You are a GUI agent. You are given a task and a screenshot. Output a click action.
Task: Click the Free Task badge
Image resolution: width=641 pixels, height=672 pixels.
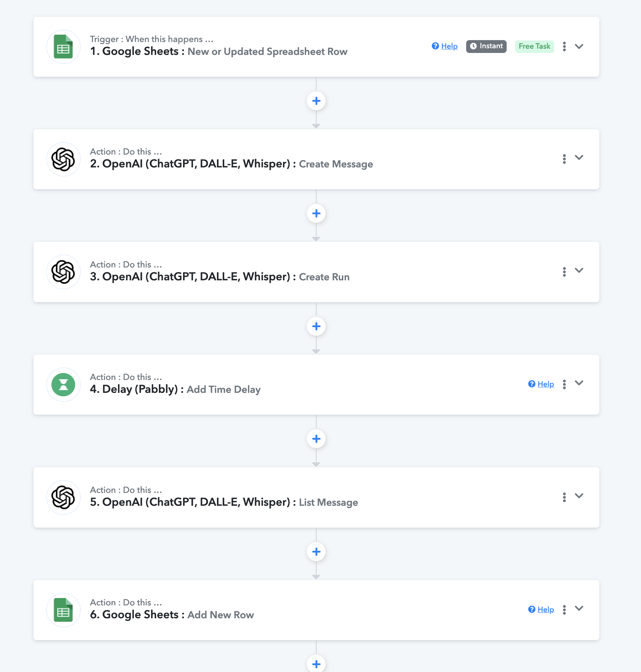coord(534,46)
